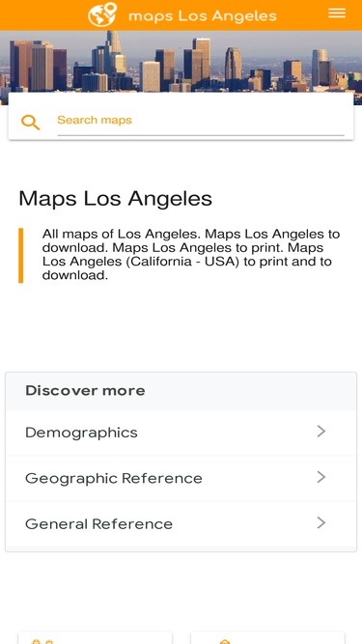
Task: Tap the partially visible bottom-left card icon
Action: pyautogui.click(x=42, y=641)
